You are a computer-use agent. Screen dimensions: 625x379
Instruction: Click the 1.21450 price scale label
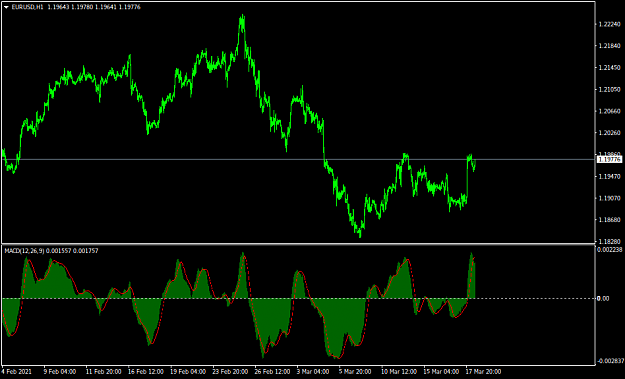[609, 68]
